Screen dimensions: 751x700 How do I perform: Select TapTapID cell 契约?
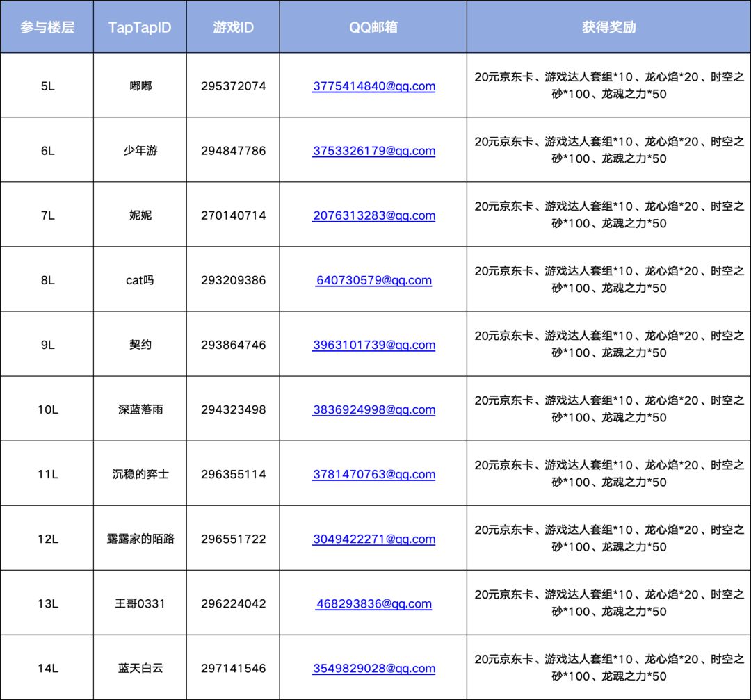click(140, 344)
